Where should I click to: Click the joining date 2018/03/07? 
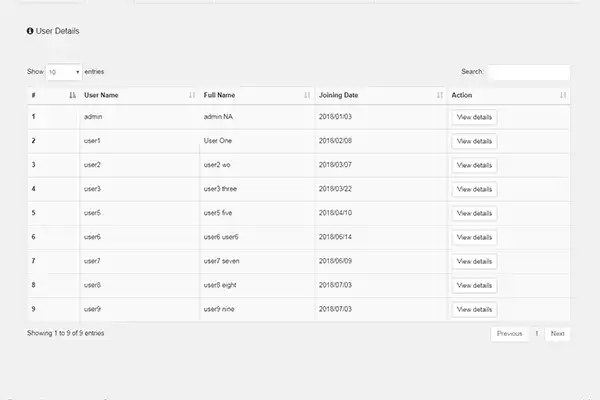[335, 165]
